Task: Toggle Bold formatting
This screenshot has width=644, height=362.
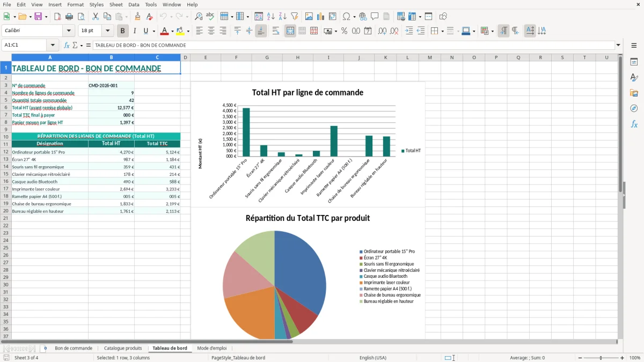Action: coord(123,31)
